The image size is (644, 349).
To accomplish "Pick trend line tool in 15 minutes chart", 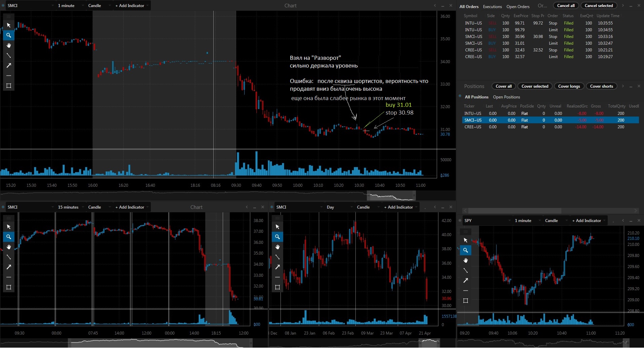I will click(9, 257).
